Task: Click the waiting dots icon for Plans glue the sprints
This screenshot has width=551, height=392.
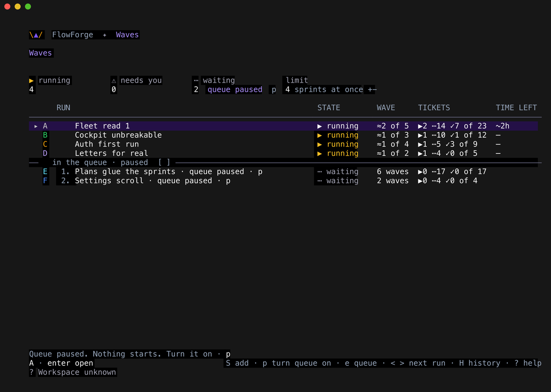Action: (x=320, y=172)
